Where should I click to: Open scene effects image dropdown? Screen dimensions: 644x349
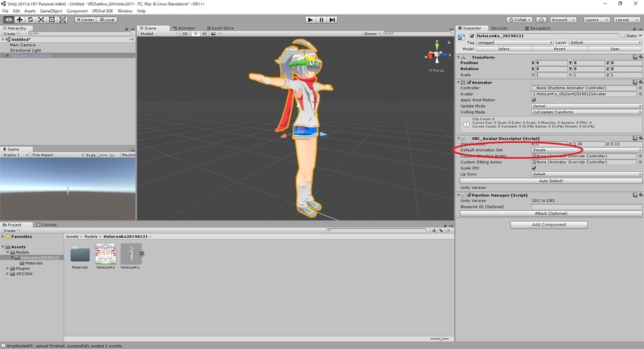point(215,34)
